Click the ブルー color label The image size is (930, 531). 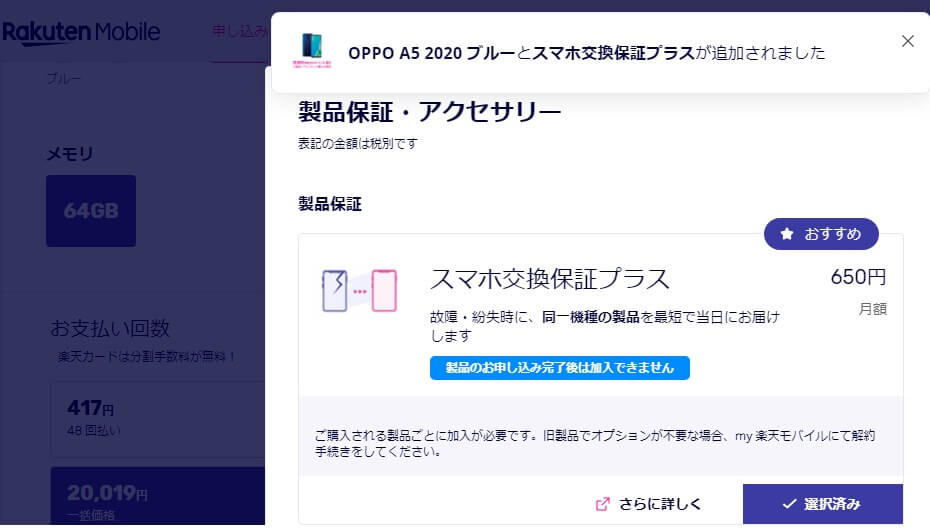pyautogui.click(x=64, y=78)
